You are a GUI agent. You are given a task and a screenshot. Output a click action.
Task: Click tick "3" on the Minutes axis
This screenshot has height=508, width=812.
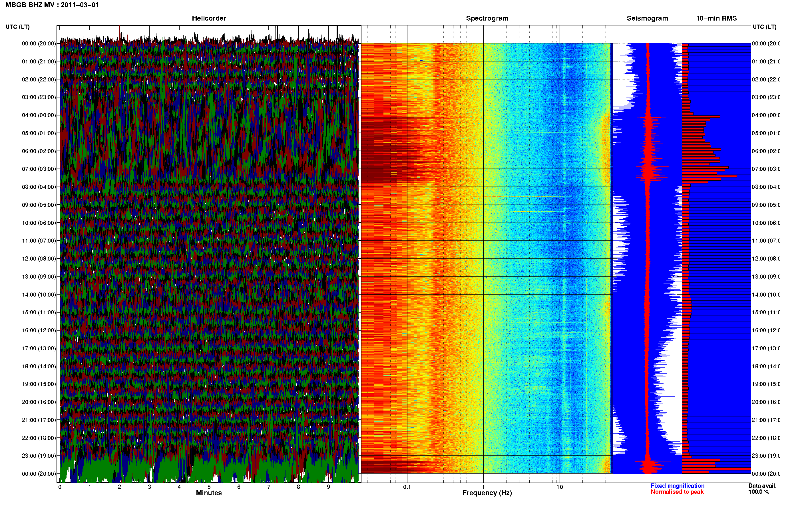(149, 487)
